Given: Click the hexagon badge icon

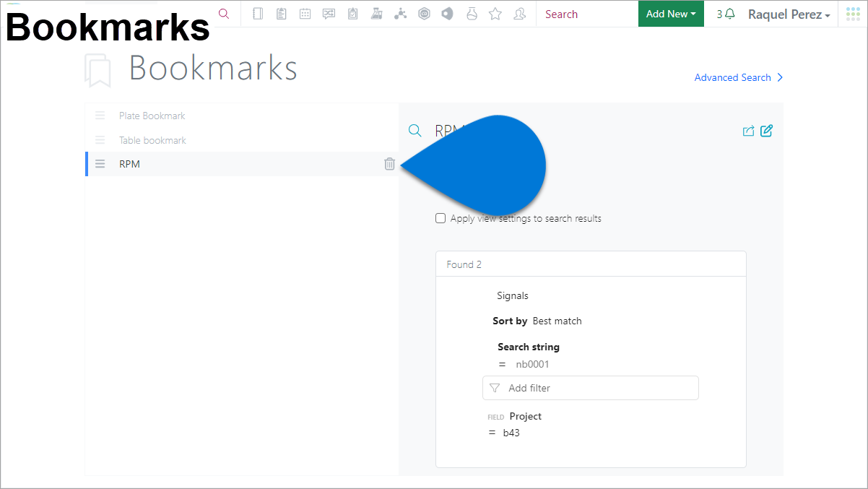Looking at the screenshot, I should click(424, 14).
